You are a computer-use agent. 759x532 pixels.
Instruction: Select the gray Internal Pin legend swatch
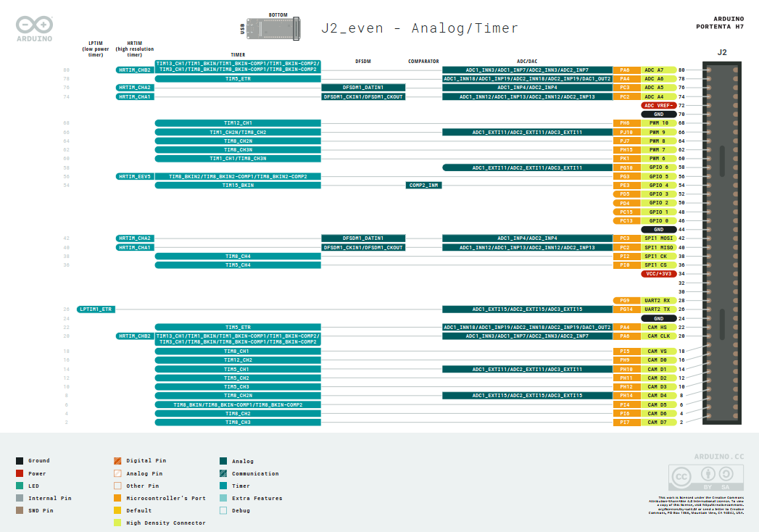(20, 498)
